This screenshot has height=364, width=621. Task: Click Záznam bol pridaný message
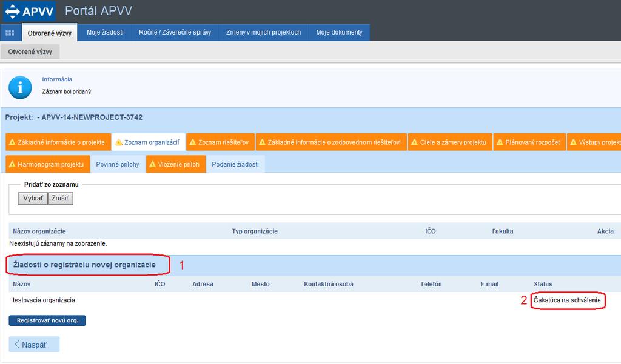click(x=67, y=91)
